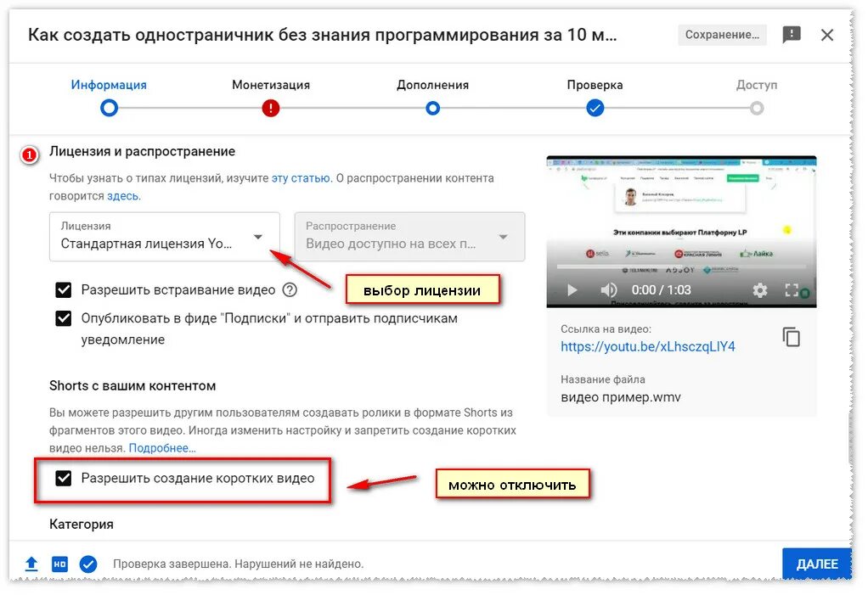Copy the video link with the copy icon

tap(791, 337)
